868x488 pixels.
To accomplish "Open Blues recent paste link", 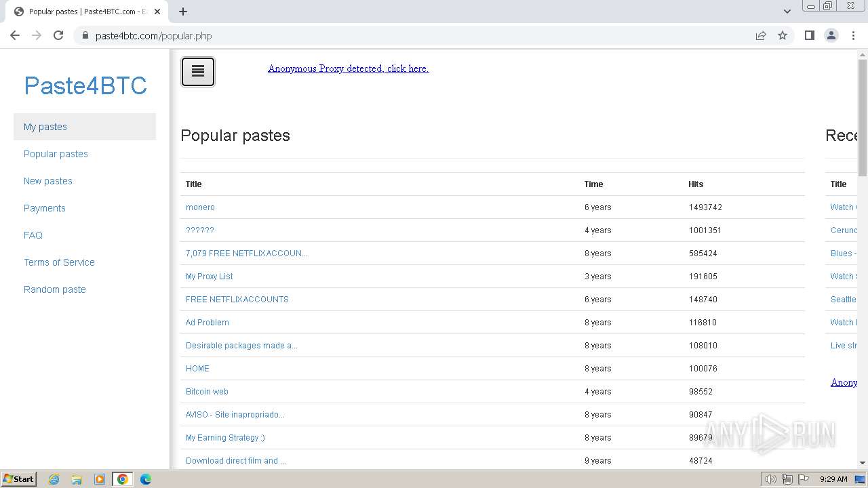I will 844,253.
